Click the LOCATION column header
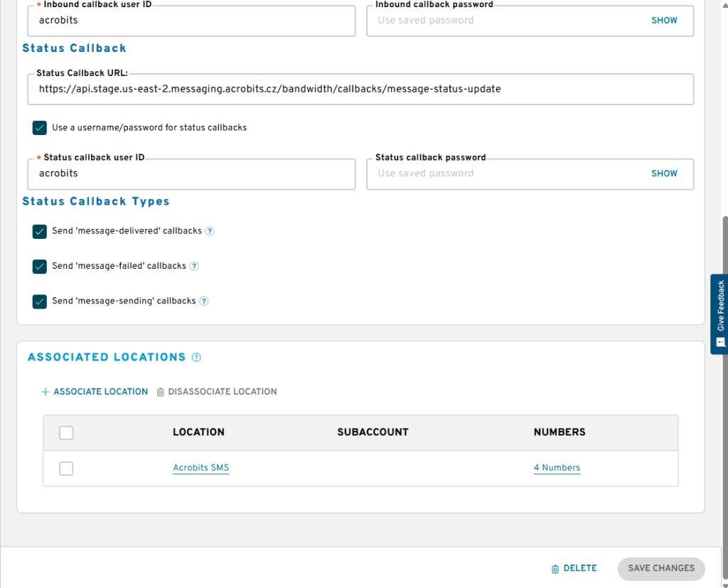 point(198,432)
